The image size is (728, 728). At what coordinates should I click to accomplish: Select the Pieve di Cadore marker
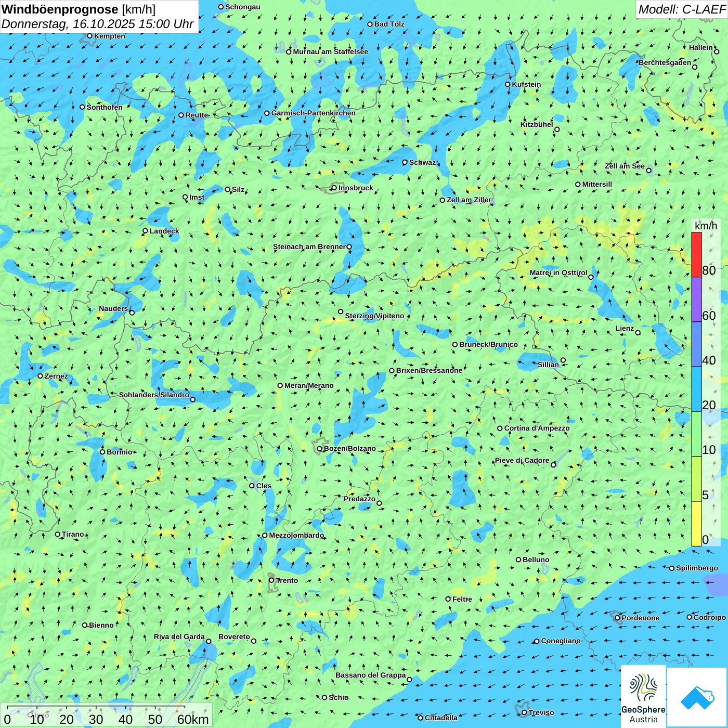553,465
